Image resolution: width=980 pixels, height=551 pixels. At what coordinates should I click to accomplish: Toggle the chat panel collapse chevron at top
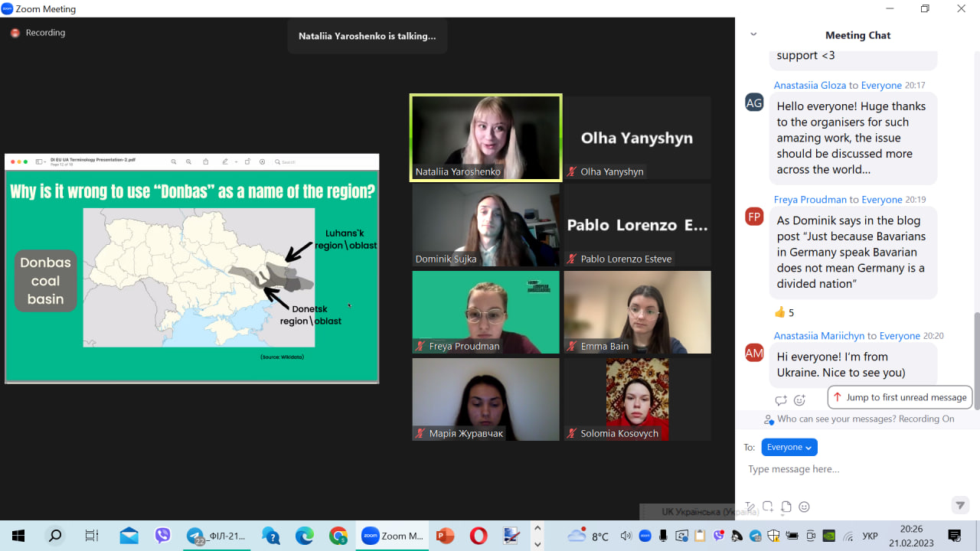(x=753, y=34)
